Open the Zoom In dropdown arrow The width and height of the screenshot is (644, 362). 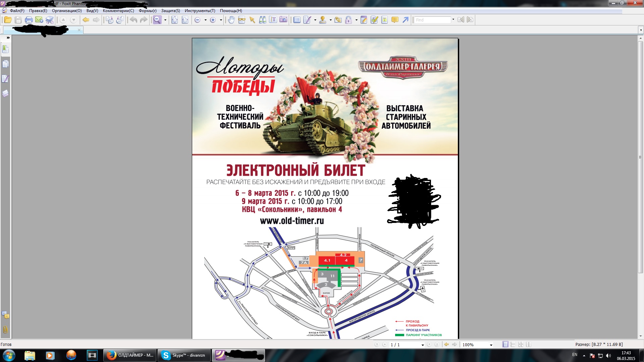tap(221, 20)
